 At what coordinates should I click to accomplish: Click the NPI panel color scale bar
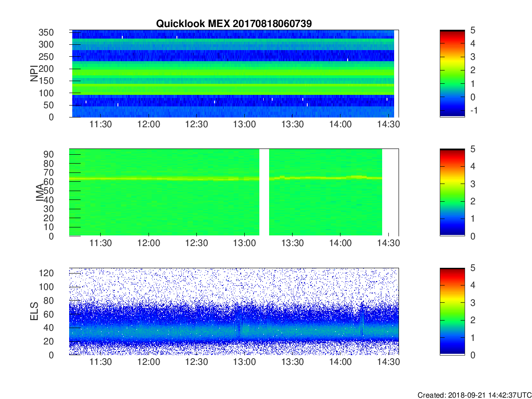[x=452, y=74]
